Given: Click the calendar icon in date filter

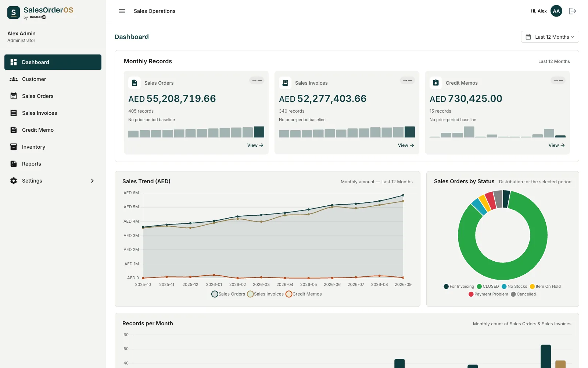Looking at the screenshot, I should coord(528,37).
